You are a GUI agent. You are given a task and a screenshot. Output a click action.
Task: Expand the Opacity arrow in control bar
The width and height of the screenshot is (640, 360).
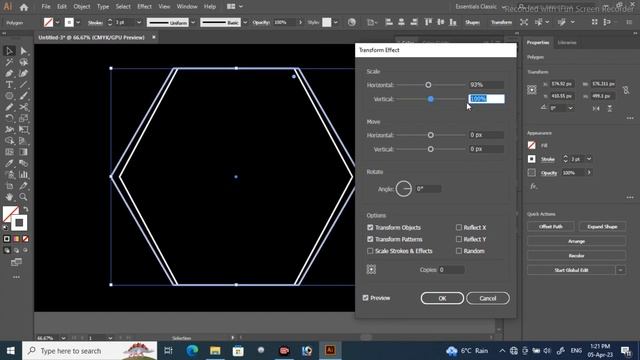click(300, 22)
